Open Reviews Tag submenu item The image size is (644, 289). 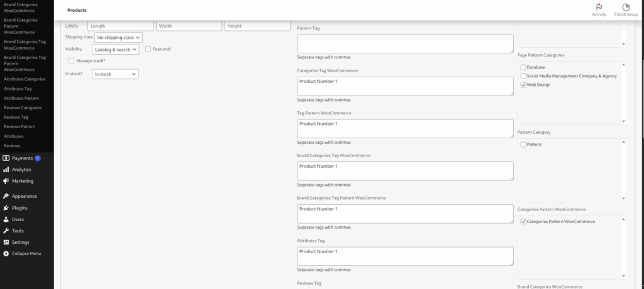[x=16, y=117]
